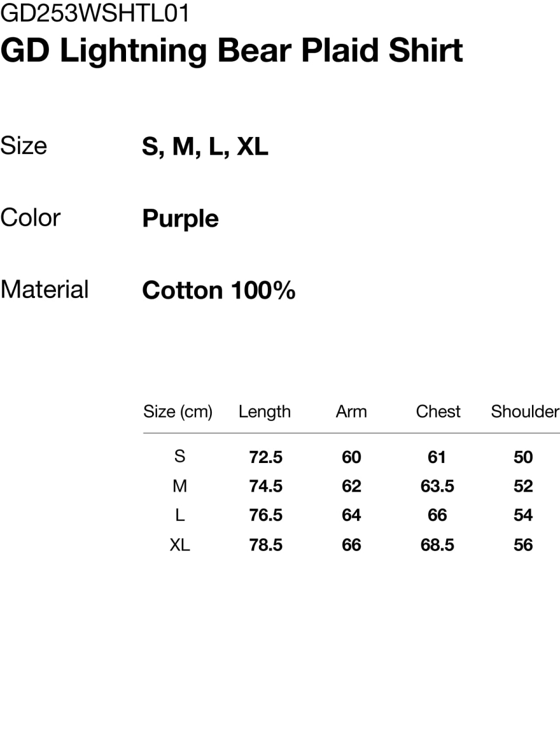Viewport: 560px width, 747px height.
Task: Click the Cotton 100% material text
Action: pyautogui.click(x=219, y=290)
